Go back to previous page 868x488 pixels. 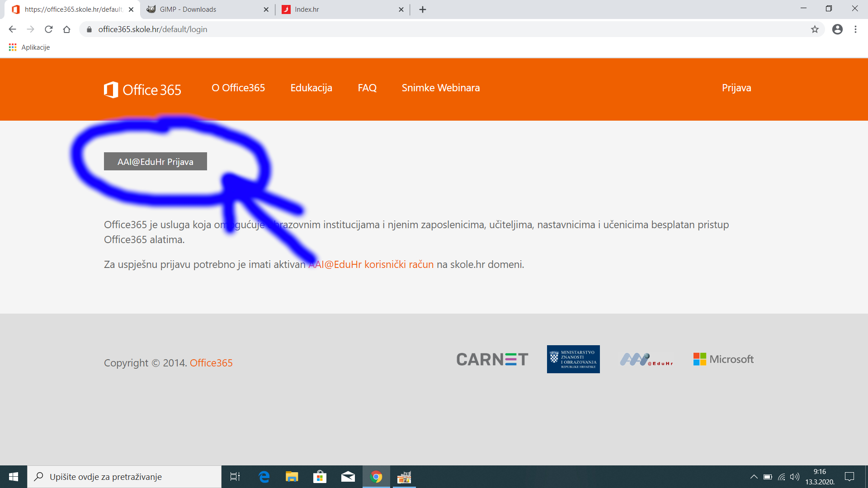pyautogui.click(x=12, y=29)
